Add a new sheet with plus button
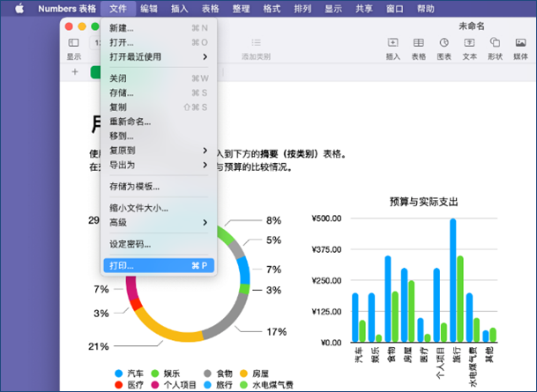 75,72
